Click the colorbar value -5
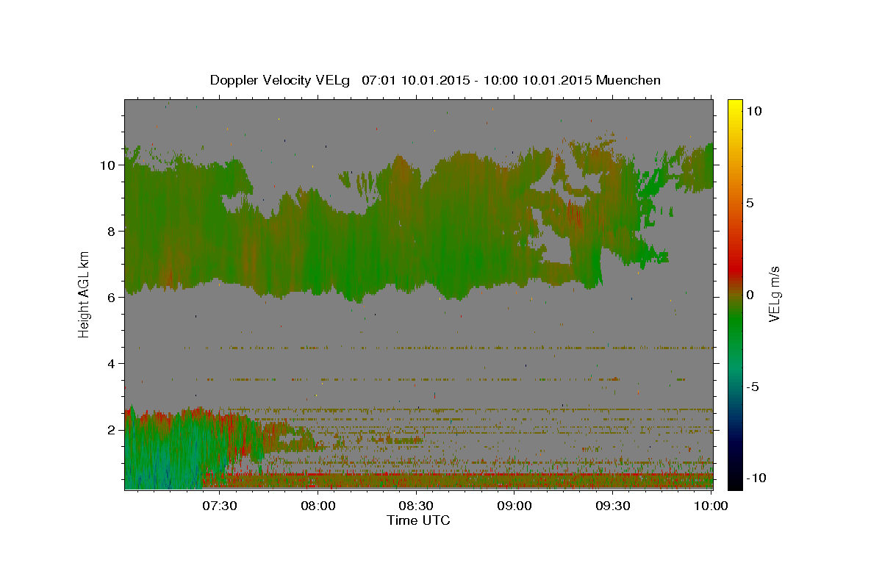This screenshot has height=588, width=882. coord(753,387)
